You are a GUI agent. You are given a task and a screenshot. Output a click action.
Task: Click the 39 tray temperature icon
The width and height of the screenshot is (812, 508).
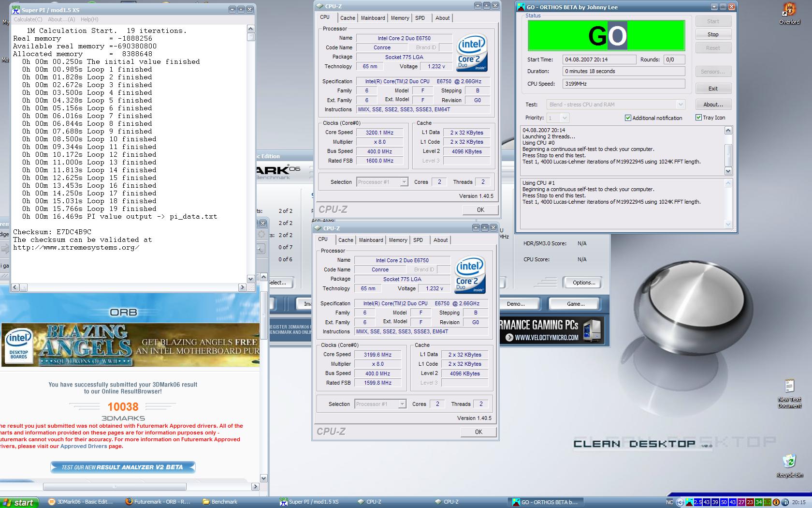715,502
